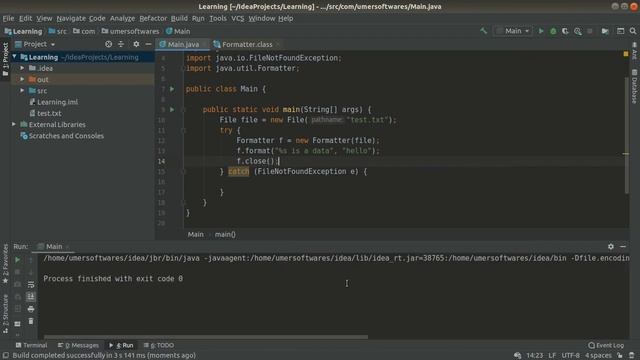Clear the Run console with the trash icon

tap(31, 322)
